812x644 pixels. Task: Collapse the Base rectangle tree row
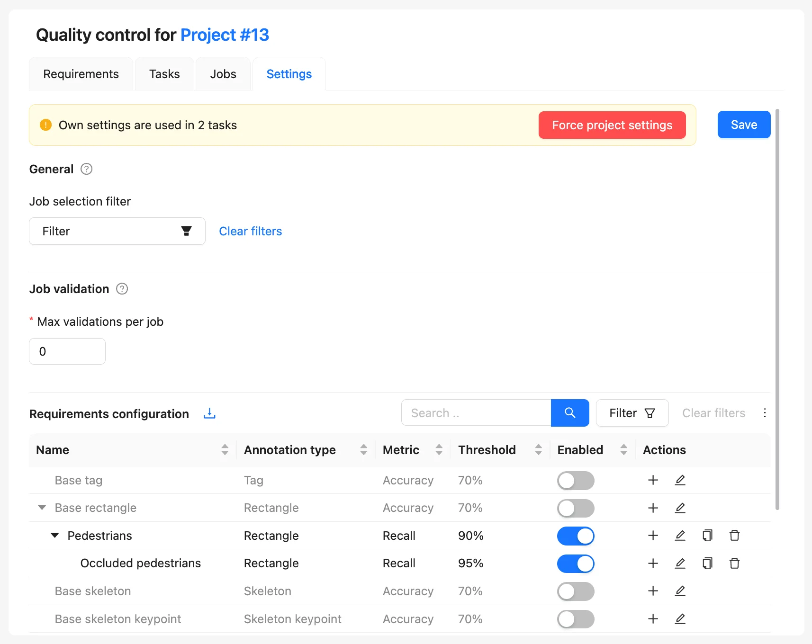coord(42,508)
